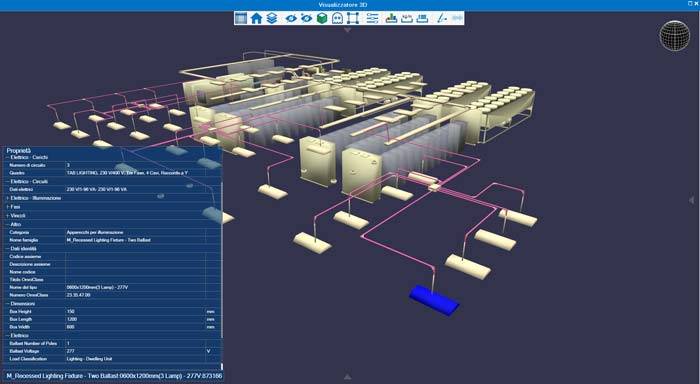The image size is (700, 384).
Task: Click the greyed-out arrow icon at toolbar end
Action: point(457,18)
